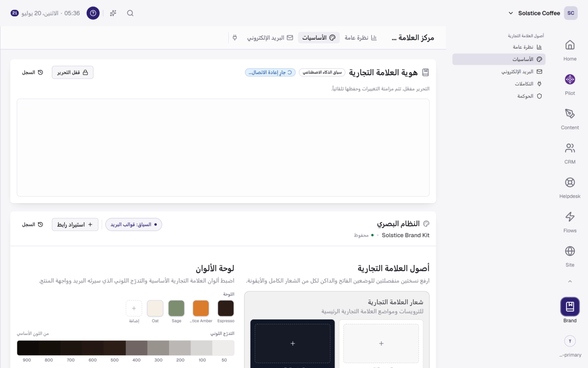This screenshot has width=588, height=368.
Task: Select الأساسيات in the sidebar submenu
Action: (499, 59)
